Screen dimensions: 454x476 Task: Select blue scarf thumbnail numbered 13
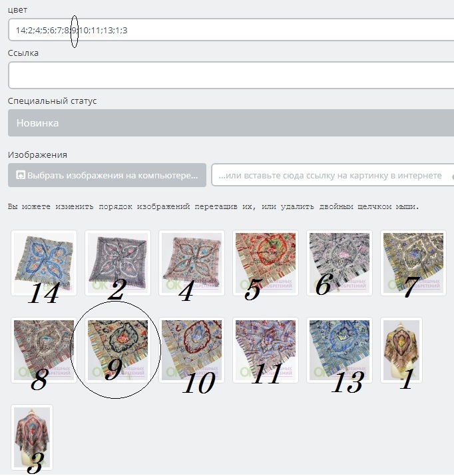(340, 350)
